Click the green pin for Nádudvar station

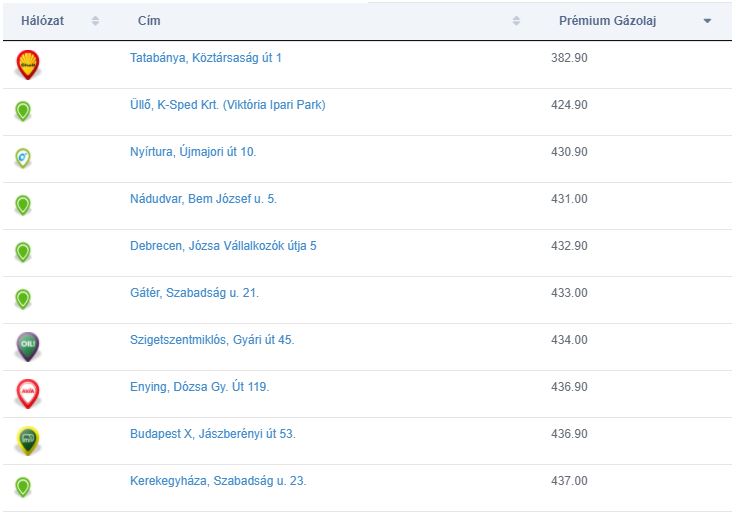coord(23,205)
